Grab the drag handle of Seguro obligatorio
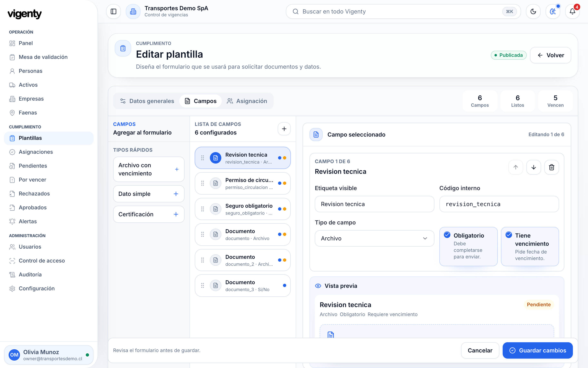Screen dimensions: 588x368 tap(202, 209)
